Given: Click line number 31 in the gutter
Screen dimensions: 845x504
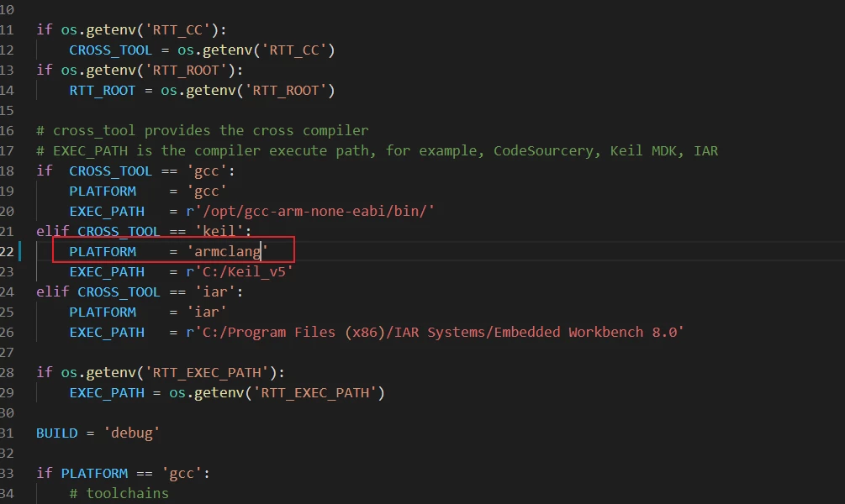Looking at the screenshot, I should [7, 433].
